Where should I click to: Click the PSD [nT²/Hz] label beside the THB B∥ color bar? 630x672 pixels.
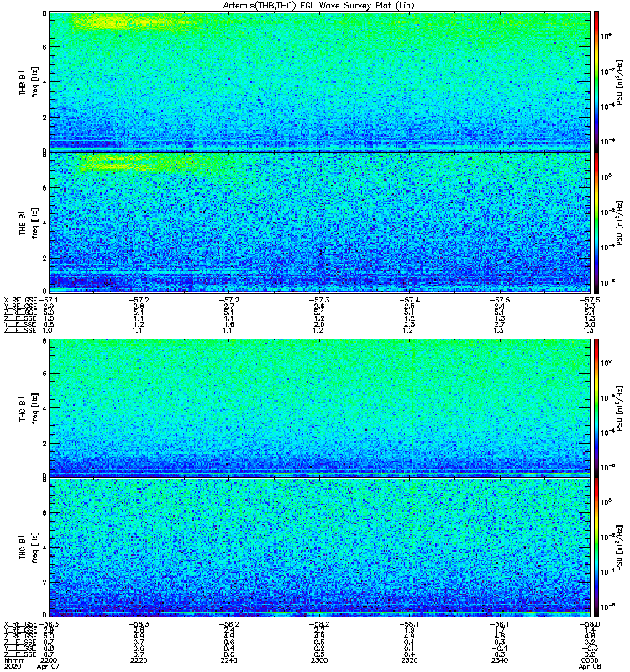[619, 223]
